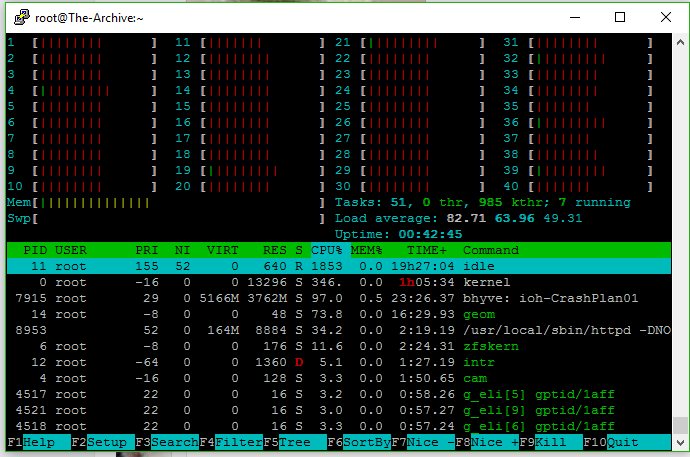Screen dimensions: 690x457
Task: Select the geom process row
Action: pyautogui.click(x=339, y=314)
